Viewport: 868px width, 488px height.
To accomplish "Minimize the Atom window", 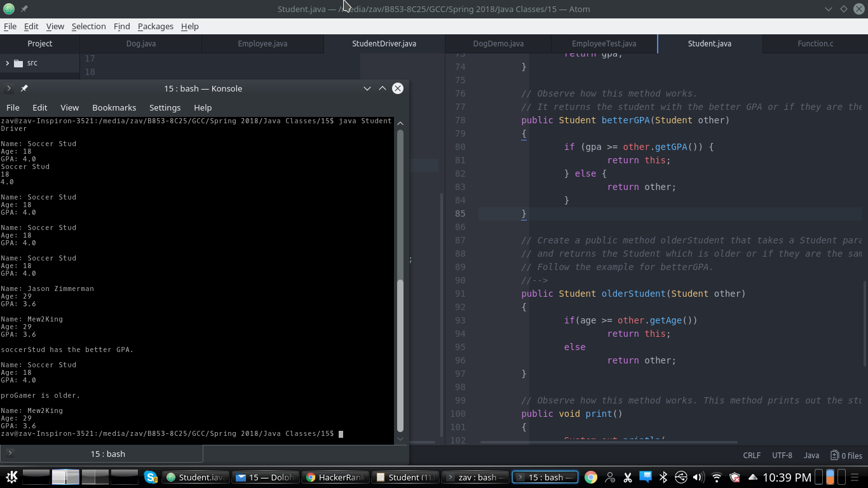I will [828, 9].
